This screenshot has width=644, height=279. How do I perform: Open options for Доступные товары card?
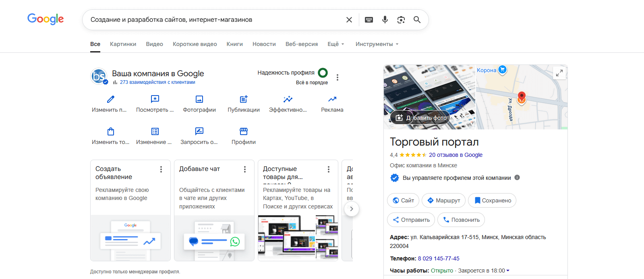(x=329, y=169)
